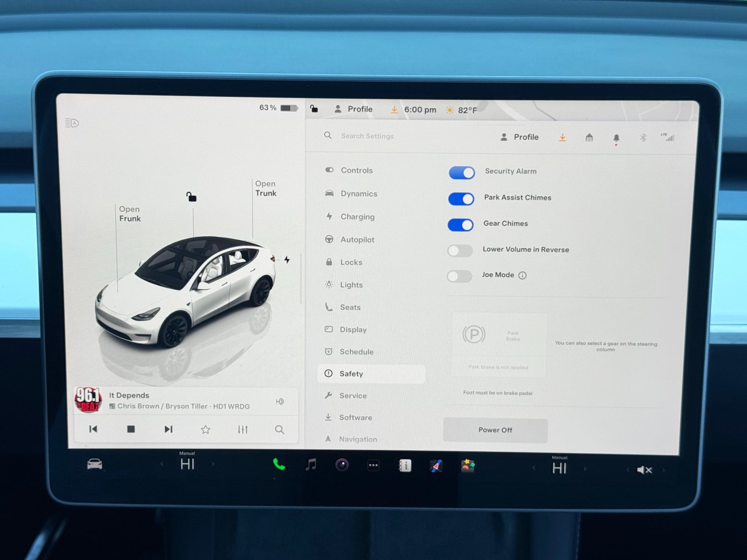Disable the Security Alarm toggle
Viewport: 747px width, 560px height.
coord(462,173)
